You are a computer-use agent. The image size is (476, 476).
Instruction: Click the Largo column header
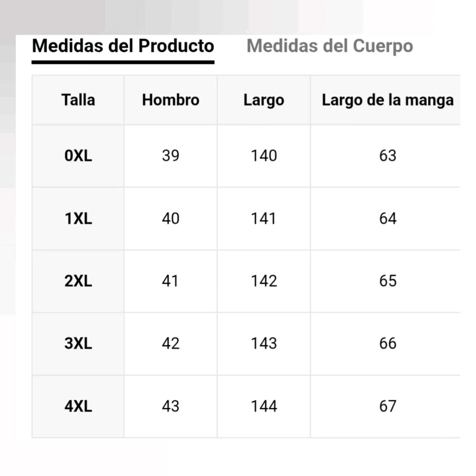264,100
